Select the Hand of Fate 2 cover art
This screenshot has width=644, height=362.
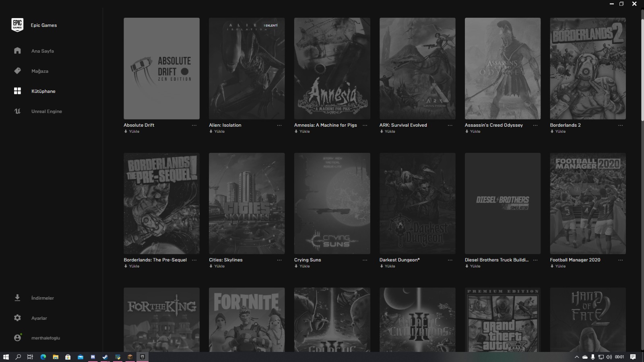588,320
